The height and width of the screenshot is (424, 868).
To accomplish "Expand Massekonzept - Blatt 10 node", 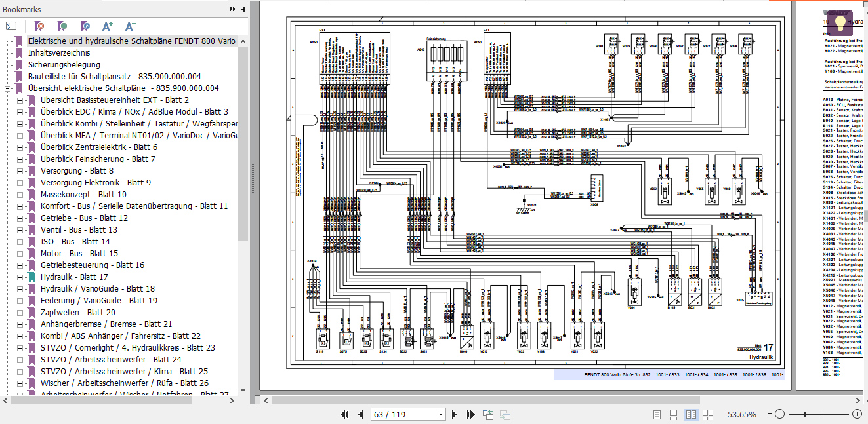I will click(x=20, y=195).
